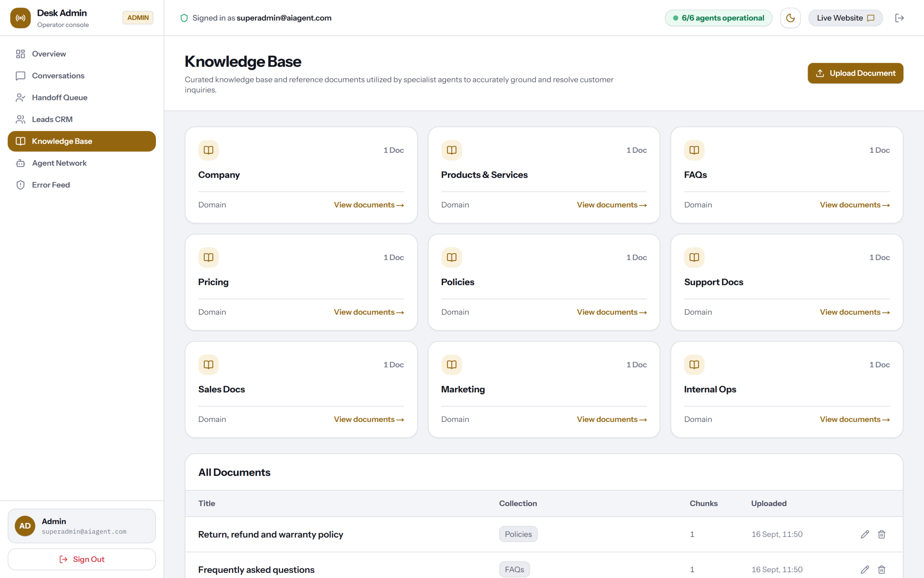The image size is (924, 578).
Task: View documents in Internal Ops
Action: 854,419
